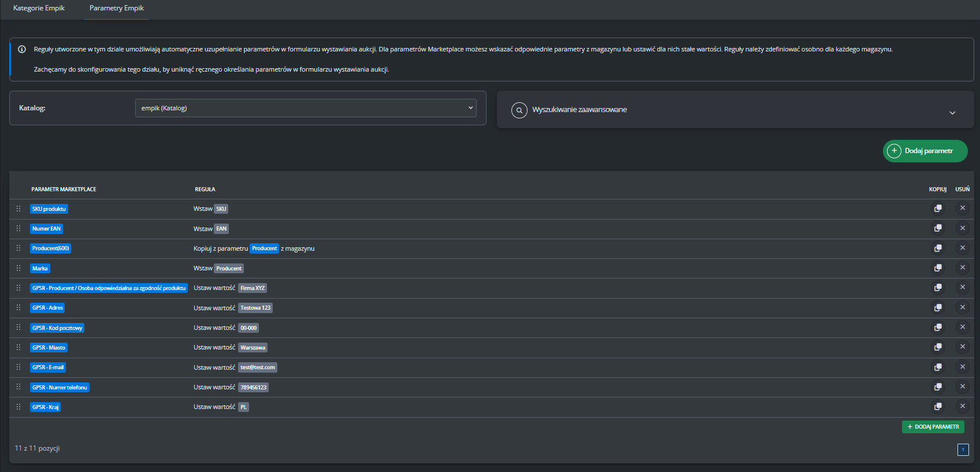Screen dimensions: 980x472
Task: Delete the Numer EAN parameter row
Action: 962,228
